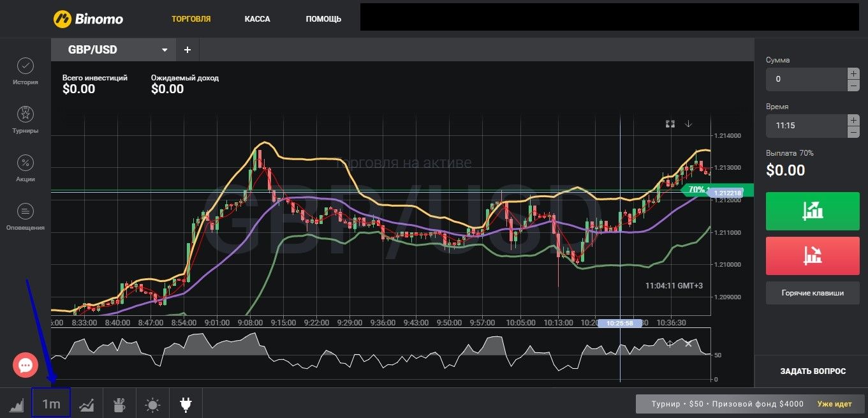This screenshot has height=418, width=868.
Task: Open the История sidebar panel
Action: tap(25, 71)
